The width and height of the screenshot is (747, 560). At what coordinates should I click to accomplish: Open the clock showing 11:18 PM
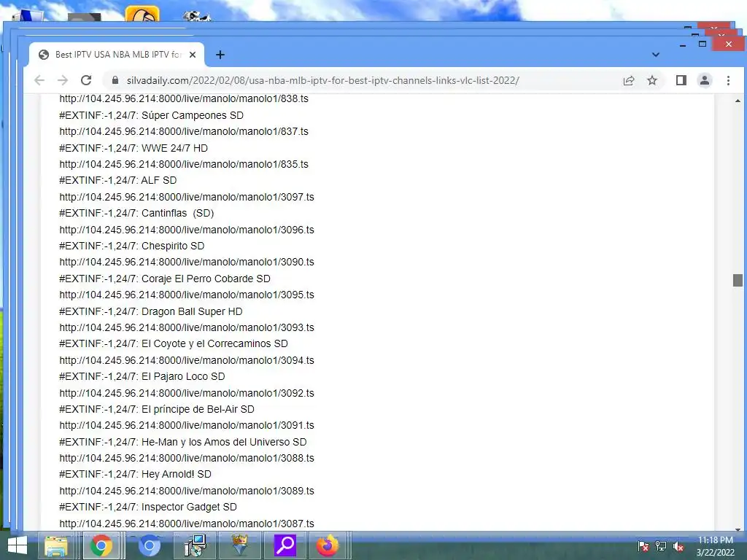click(x=716, y=546)
